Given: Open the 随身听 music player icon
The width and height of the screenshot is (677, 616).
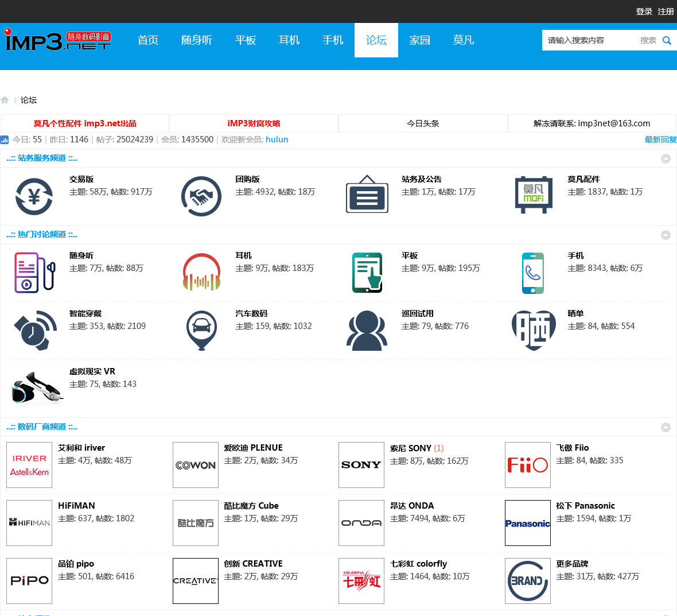Looking at the screenshot, I should point(34,273).
